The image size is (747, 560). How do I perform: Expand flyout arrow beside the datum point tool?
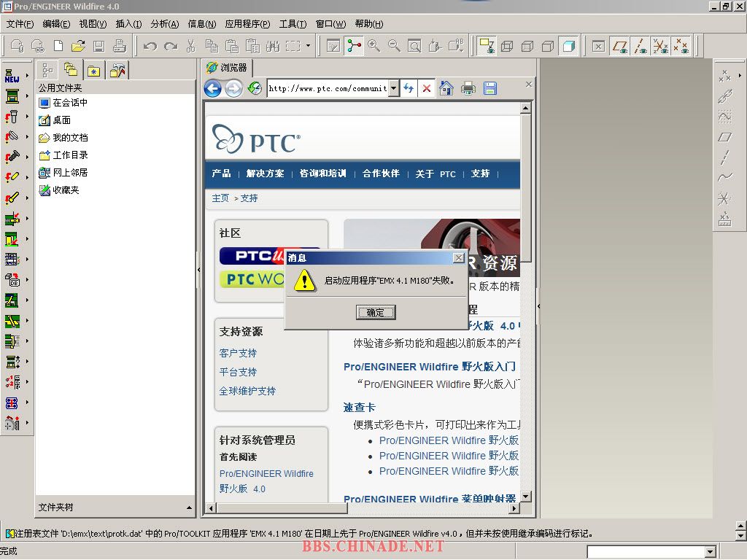(740, 76)
